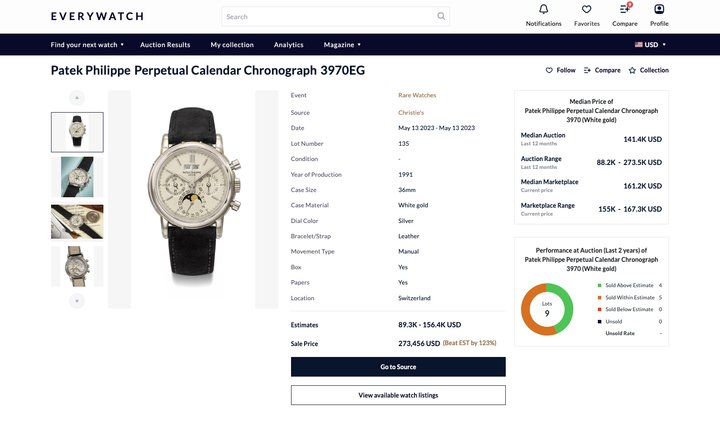720x422 pixels.
Task: Click the Go to Source button
Action: pyautogui.click(x=398, y=367)
